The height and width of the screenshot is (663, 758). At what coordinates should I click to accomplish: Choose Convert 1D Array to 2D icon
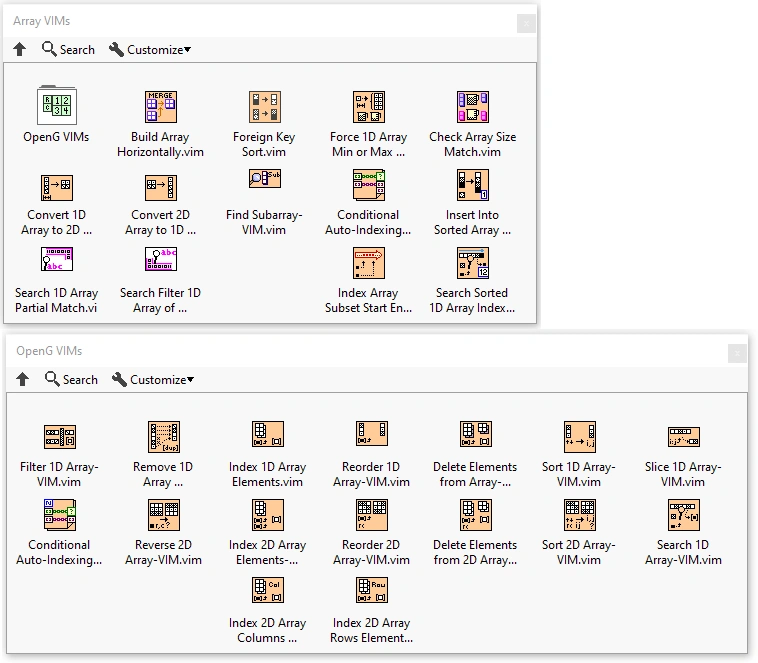(x=57, y=188)
